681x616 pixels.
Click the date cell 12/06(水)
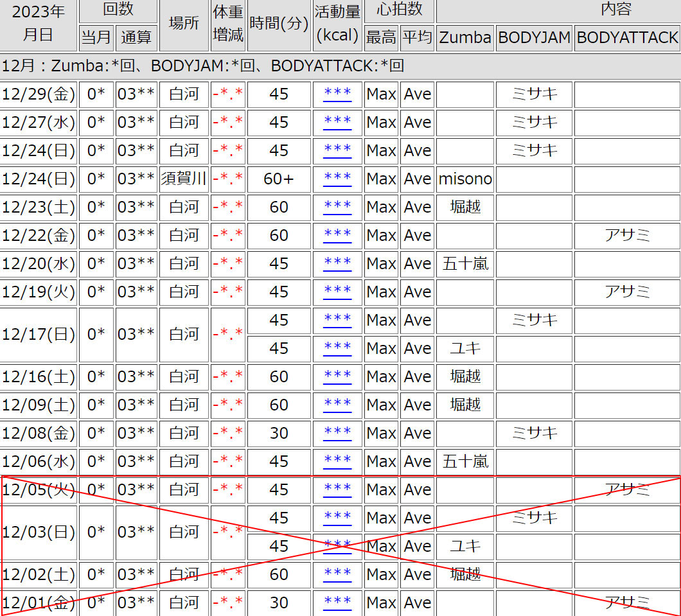[x=38, y=461]
